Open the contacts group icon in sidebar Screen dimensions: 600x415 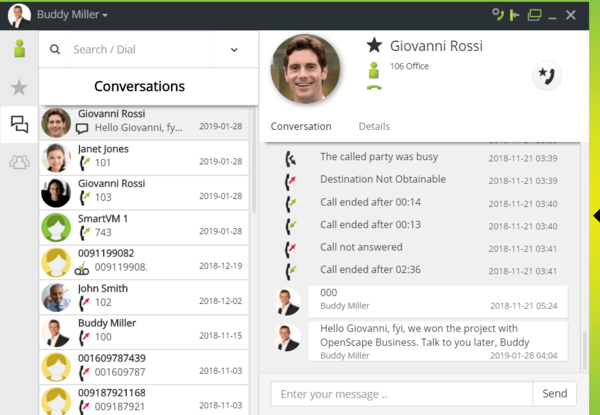[19, 162]
